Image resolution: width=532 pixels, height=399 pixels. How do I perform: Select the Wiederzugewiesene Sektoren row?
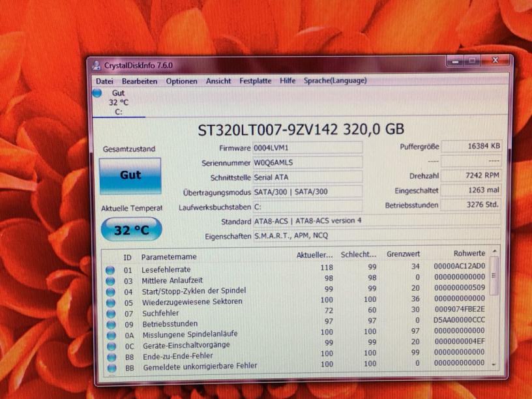point(296,301)
